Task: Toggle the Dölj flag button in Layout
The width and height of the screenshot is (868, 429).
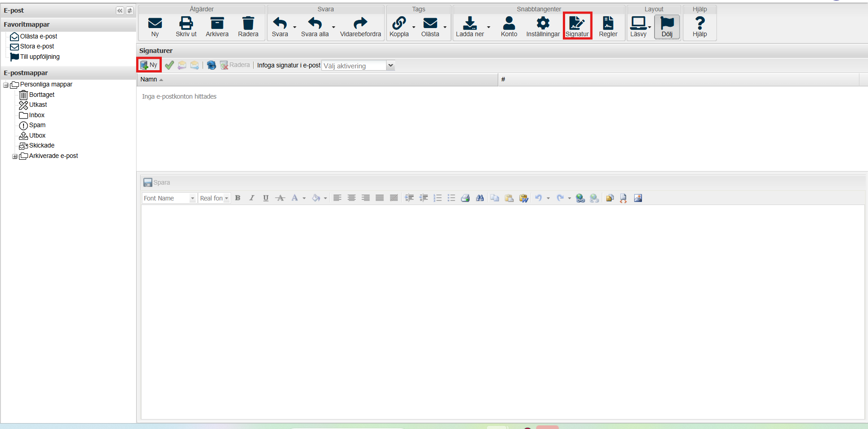Action: [x=667, y=27]
